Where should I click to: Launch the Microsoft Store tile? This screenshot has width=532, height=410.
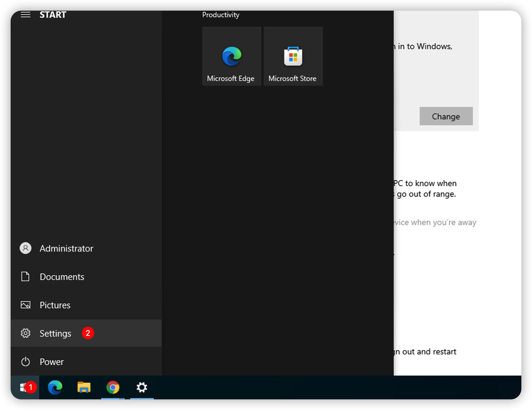(293, 56)
